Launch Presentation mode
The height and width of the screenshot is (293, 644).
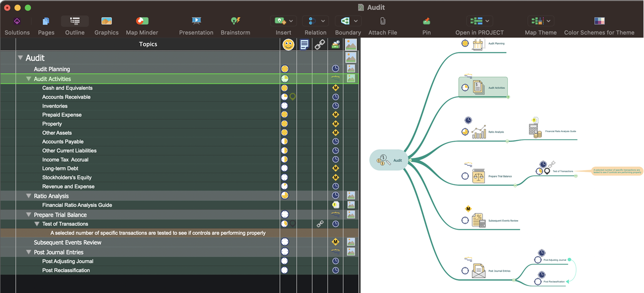click(196, 24)
